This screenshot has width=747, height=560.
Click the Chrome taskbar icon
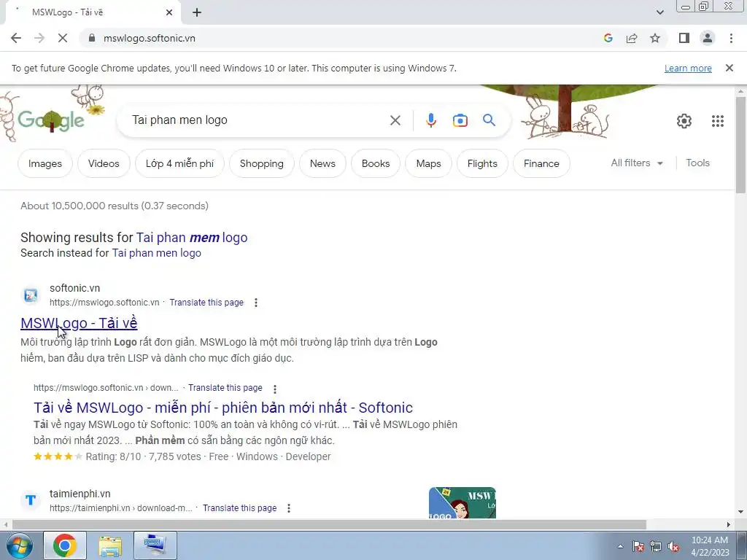click(x=65, y=545)
